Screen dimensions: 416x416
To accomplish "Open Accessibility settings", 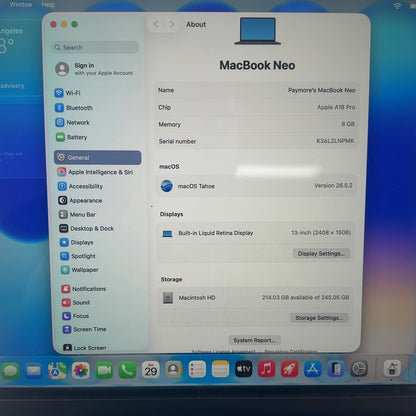I will click(x=80, y=186).
